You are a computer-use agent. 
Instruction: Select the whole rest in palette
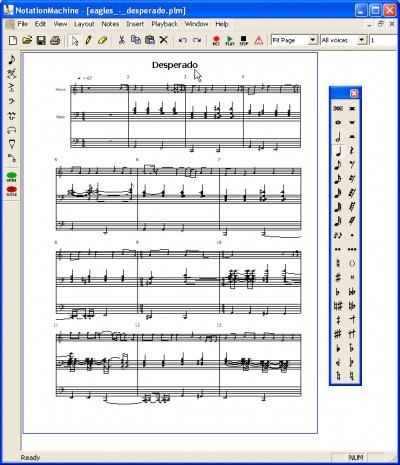[352, 123]
